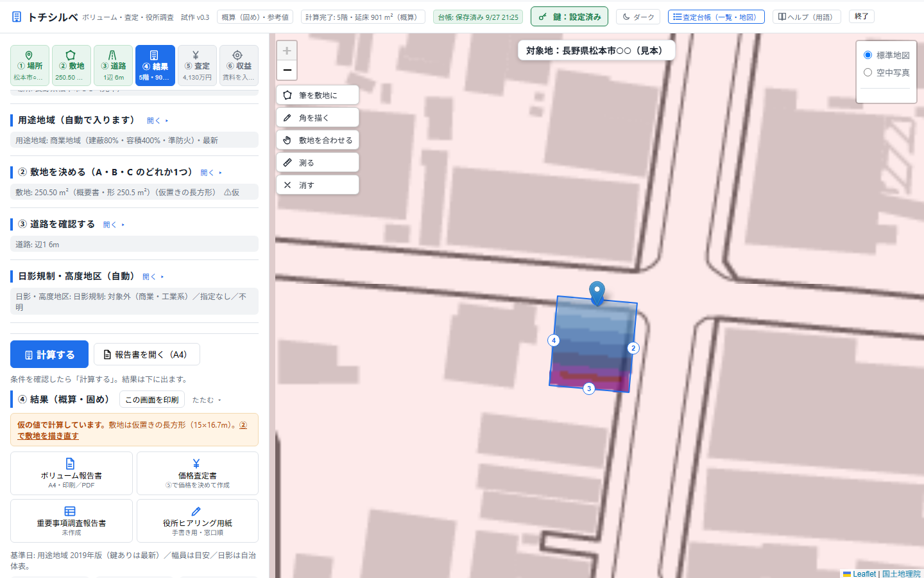The width and height of the screenshot is (924, 578).
Task: Select vertex handle 2 on the parcel
Action: pyautogui.click(x=633, y=348)
